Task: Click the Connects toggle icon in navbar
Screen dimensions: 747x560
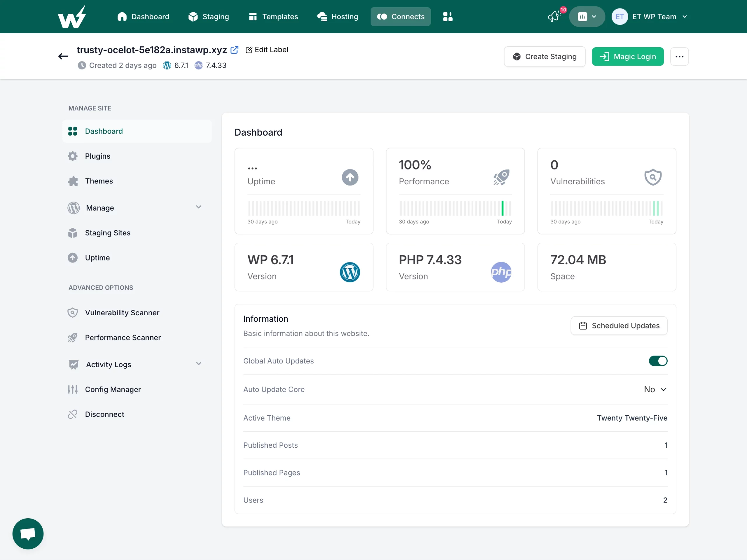Action: 382,16
